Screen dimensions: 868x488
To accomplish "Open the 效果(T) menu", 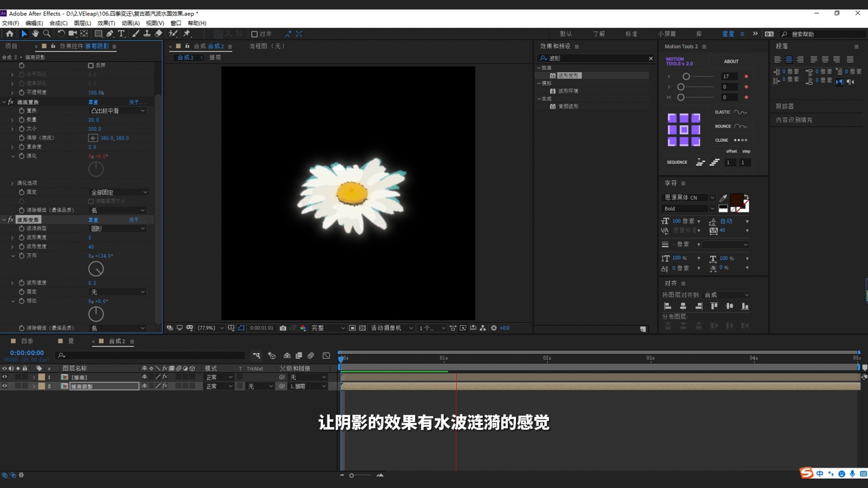I will [106, 23].
